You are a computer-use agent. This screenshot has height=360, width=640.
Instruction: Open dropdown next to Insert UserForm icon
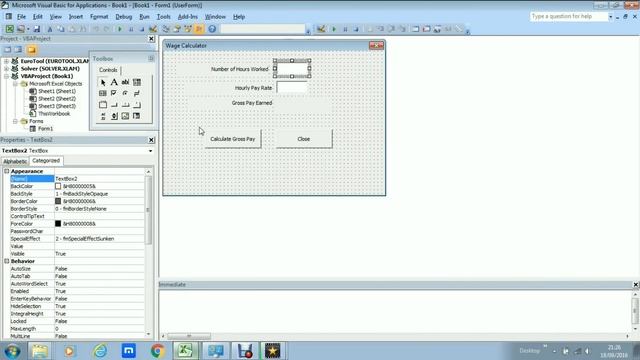coord(28,29)
